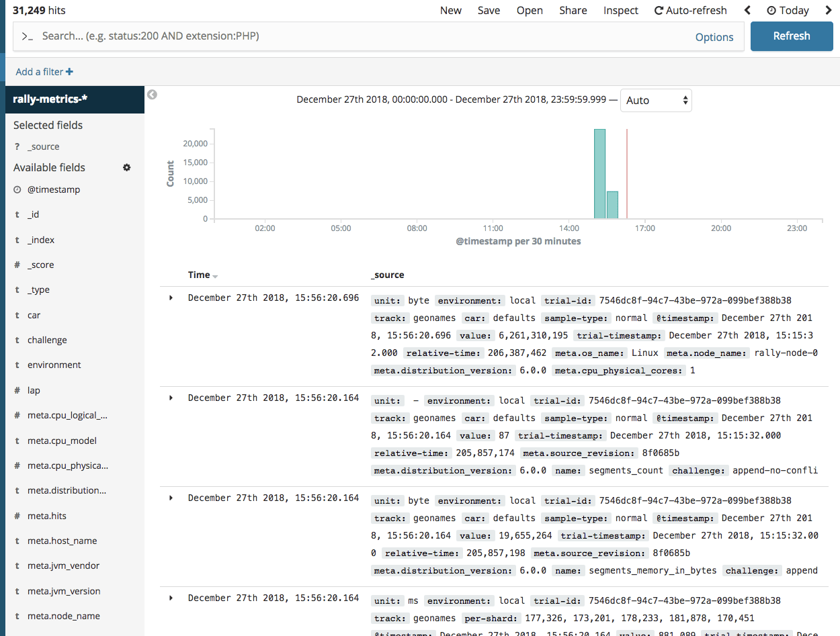
Task: Expand the row containing segments_count
Action: [x=171, y=398]
